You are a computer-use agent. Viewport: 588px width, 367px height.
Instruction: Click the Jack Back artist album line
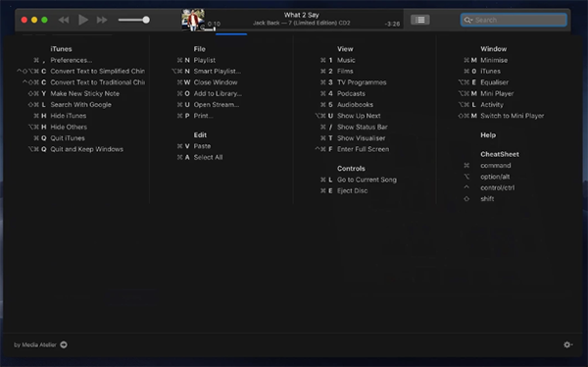pyautogui.click(x=302, y=23)
